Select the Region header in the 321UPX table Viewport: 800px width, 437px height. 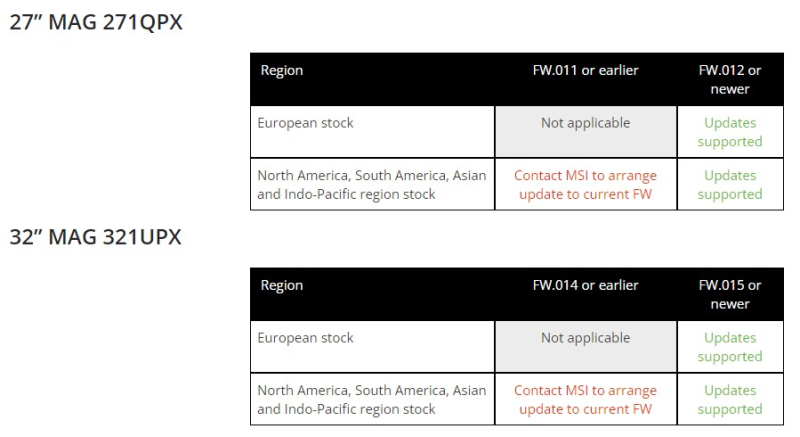tap(282, 286)
